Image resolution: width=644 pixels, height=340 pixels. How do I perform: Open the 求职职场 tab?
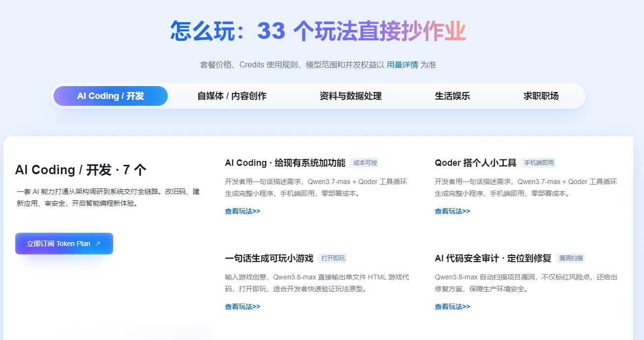(x=541, y=96)
